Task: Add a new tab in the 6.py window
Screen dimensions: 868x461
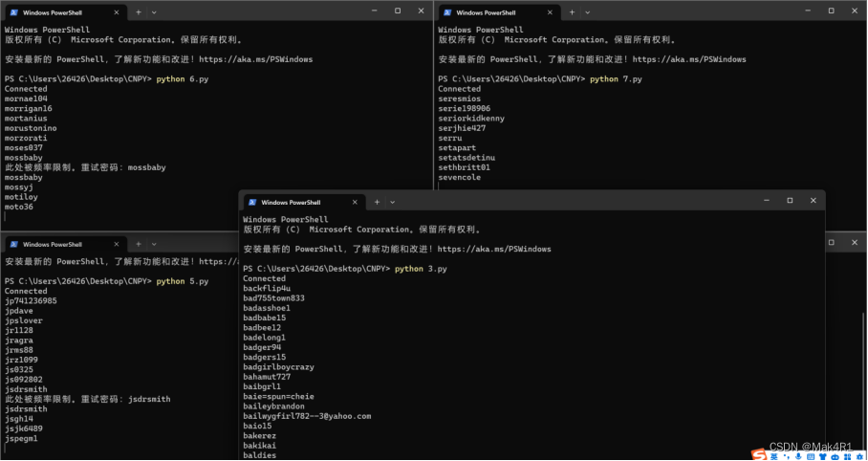Action: tap(139, 12)
